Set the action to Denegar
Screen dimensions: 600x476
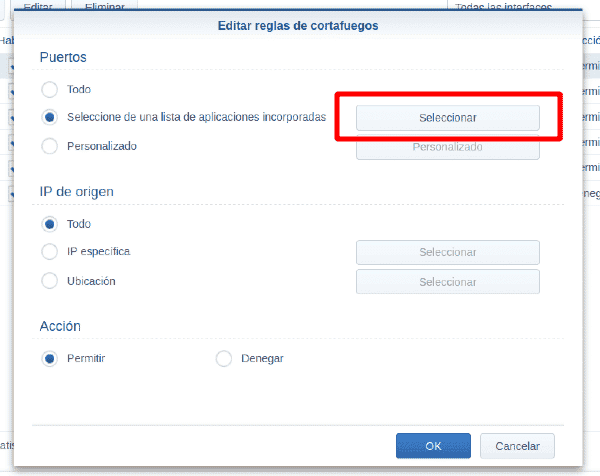(x=224, y=359)
